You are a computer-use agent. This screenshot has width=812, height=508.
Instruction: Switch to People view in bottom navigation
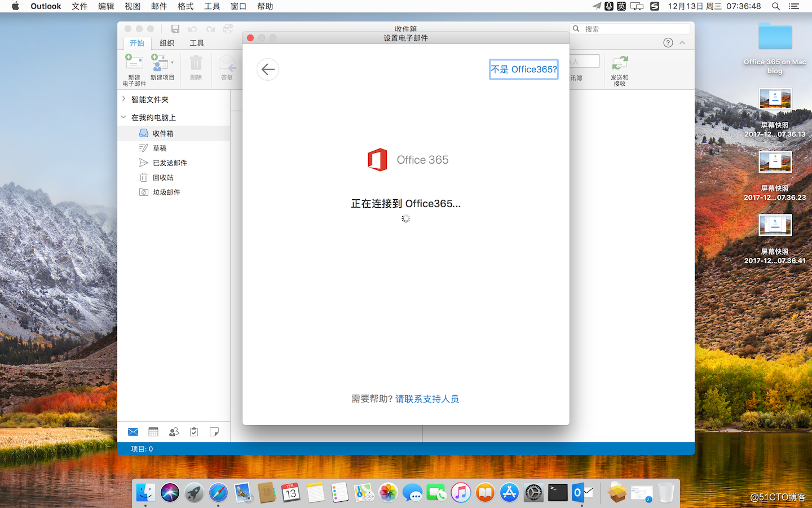tap(174, 432)
